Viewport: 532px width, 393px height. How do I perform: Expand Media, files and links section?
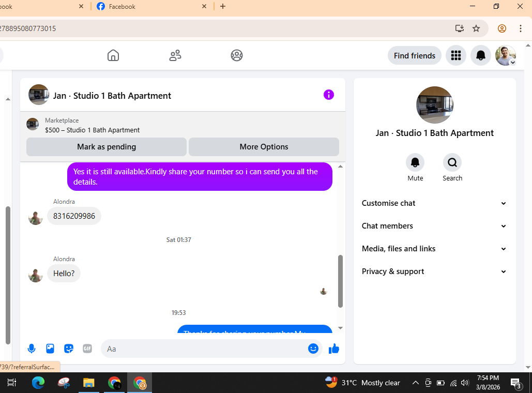coord(434,249)
